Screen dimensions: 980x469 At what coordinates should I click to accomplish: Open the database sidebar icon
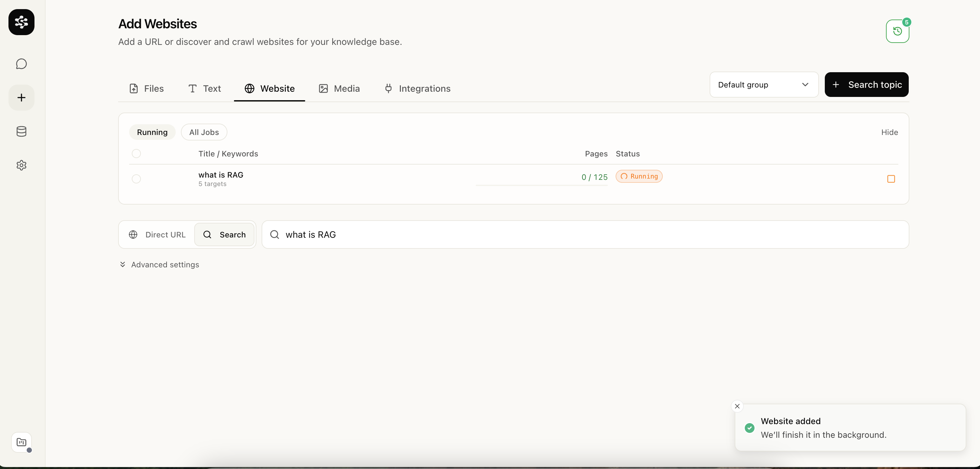coord(21,132)
